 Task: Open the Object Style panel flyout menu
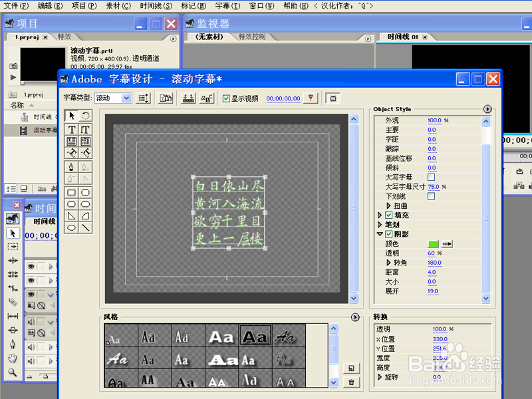tap(487, 109)
